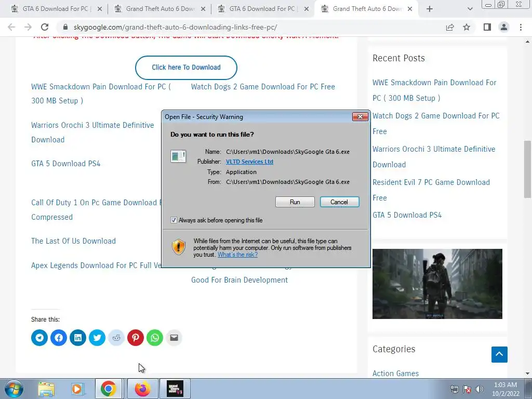Open Windows Explorer from taskbar

pyautogui.click(x=46, y=389)
